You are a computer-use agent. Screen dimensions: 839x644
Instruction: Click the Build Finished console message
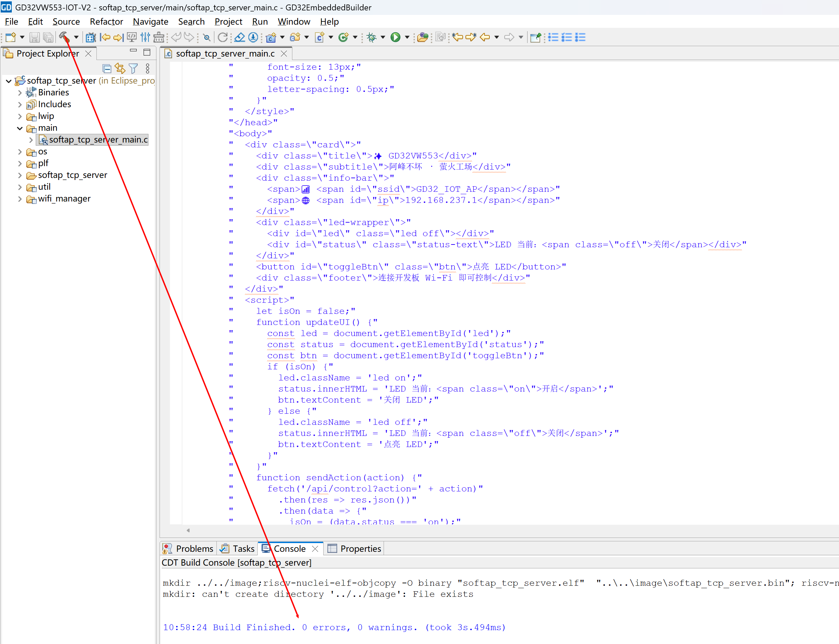point(334,627)
